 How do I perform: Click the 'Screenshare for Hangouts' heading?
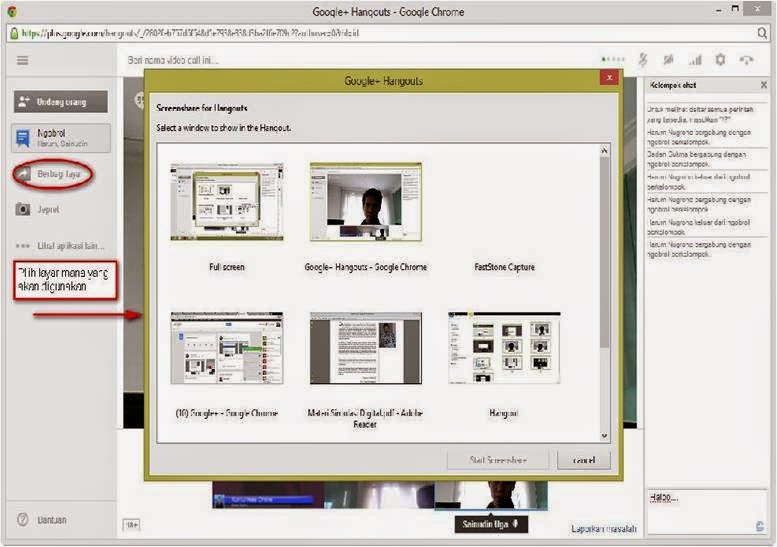click(x=202, y=108)
